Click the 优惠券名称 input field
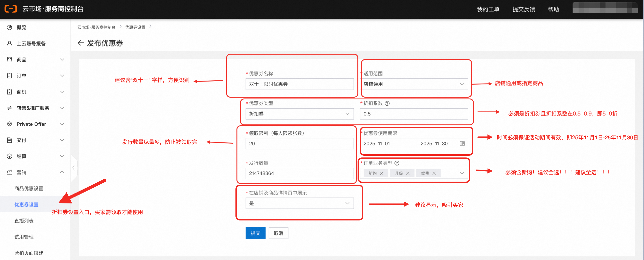644x260 pixels. [x=299, y=84]
